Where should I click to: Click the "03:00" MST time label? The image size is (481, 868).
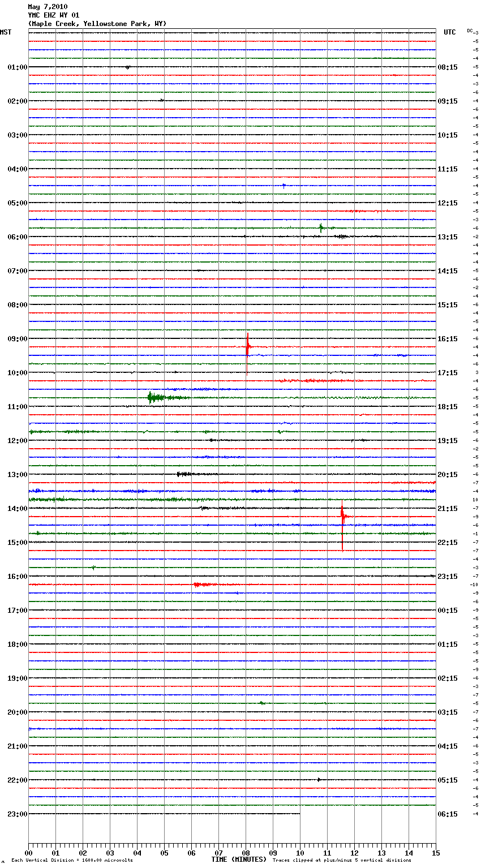click(x=18, y=135)
